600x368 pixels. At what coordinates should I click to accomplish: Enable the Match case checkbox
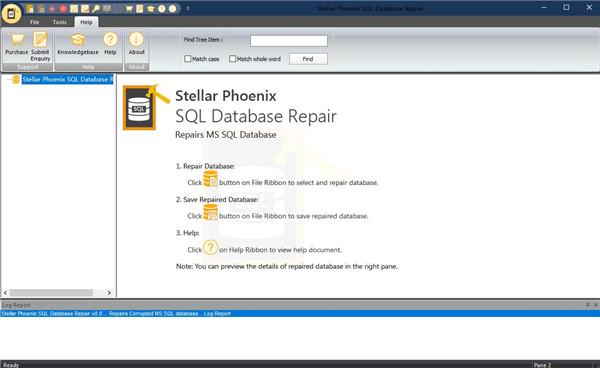coord(188,59)
